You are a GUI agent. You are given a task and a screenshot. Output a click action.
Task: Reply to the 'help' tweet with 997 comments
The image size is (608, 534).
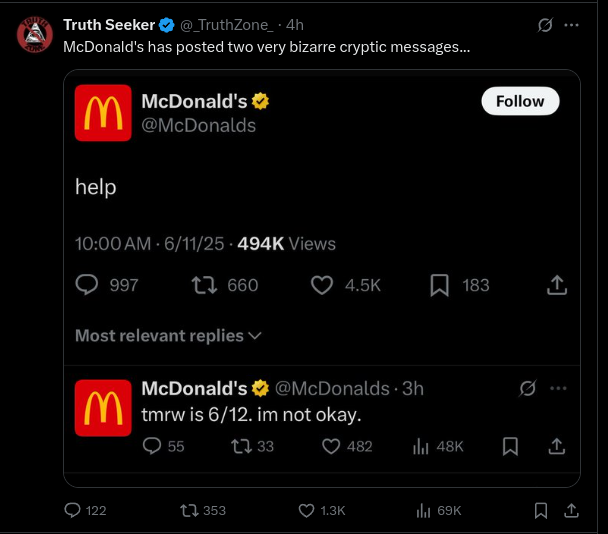tap(88, 285)
